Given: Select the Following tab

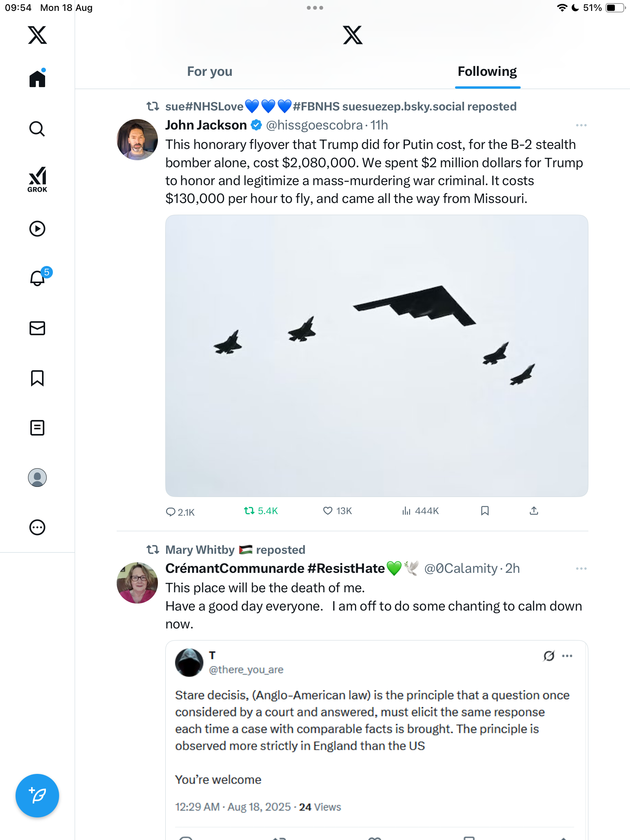Looking at the screenshot, I should [x=487, y=72].
